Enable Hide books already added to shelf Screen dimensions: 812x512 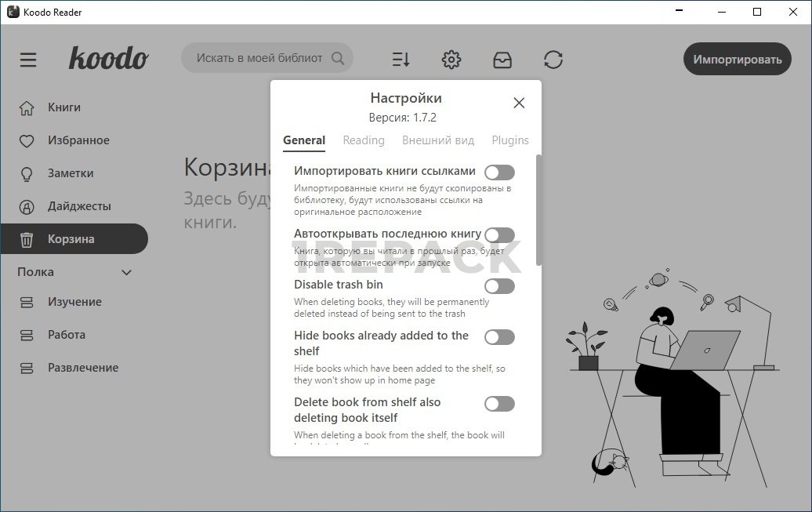(499, 337)
